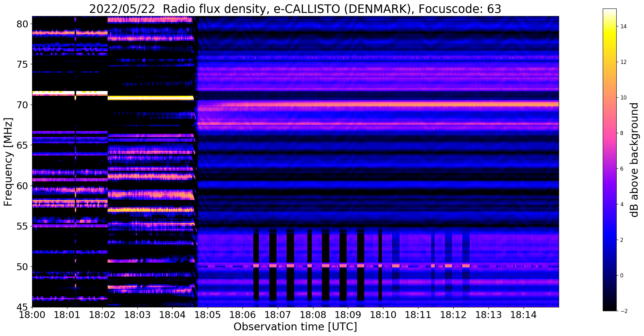Click the 18:11 time tick label
The width and height of the screenshot is (644, 336).
point(418,315)
